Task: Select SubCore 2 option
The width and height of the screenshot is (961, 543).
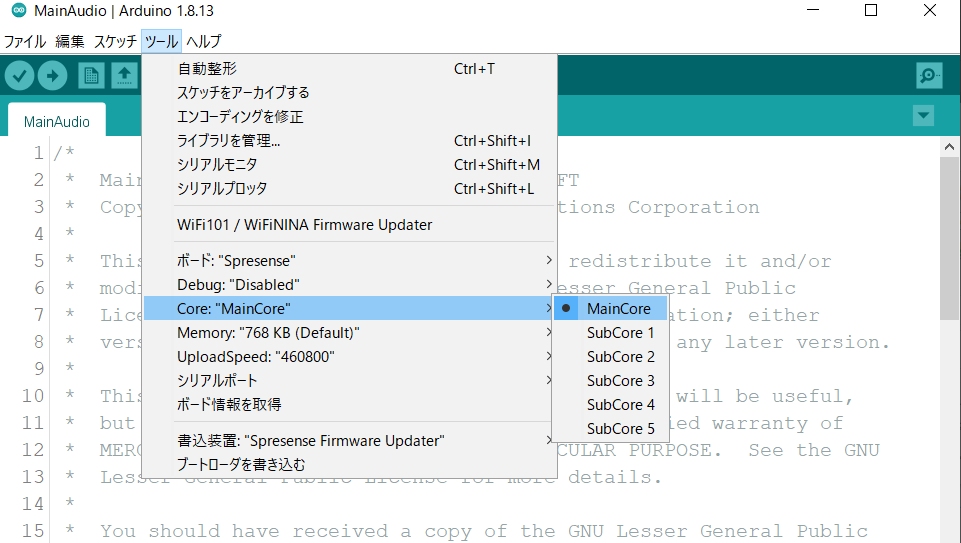Action: (610, 356)
